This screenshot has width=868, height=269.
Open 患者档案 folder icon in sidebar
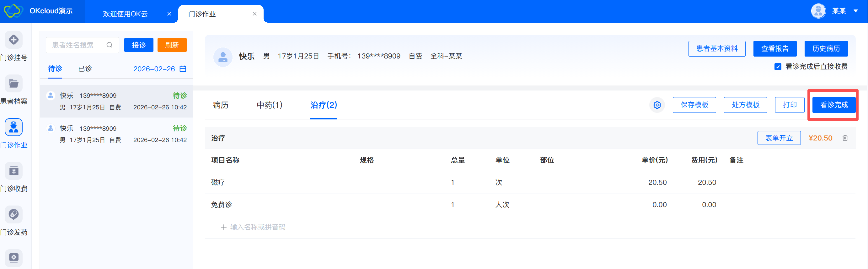click(x=13, y=84)
